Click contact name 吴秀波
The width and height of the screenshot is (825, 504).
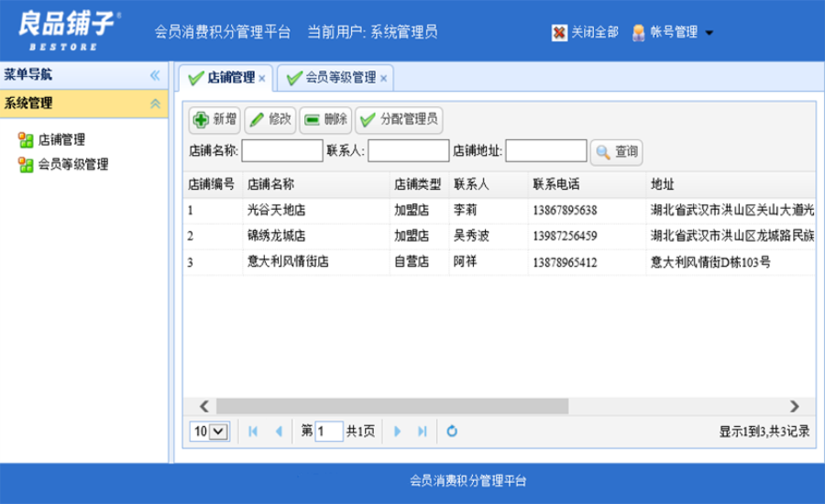[471, 236]
